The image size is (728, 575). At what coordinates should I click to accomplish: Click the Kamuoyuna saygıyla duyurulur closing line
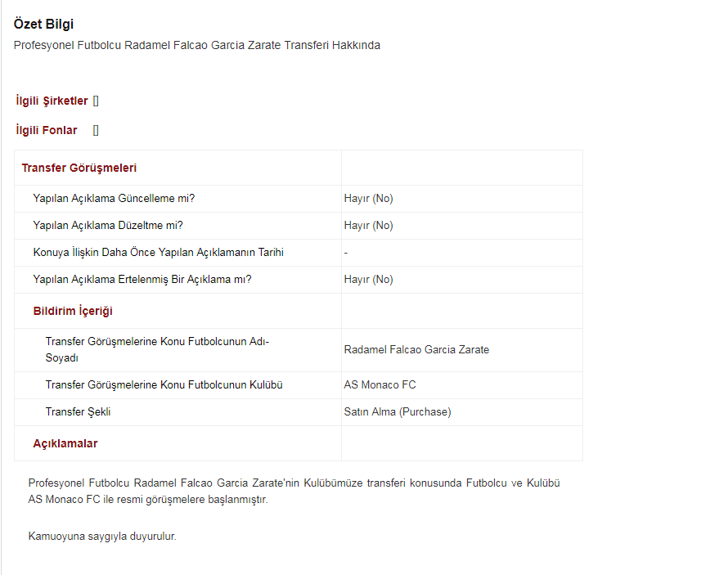[x=102, y=537]
